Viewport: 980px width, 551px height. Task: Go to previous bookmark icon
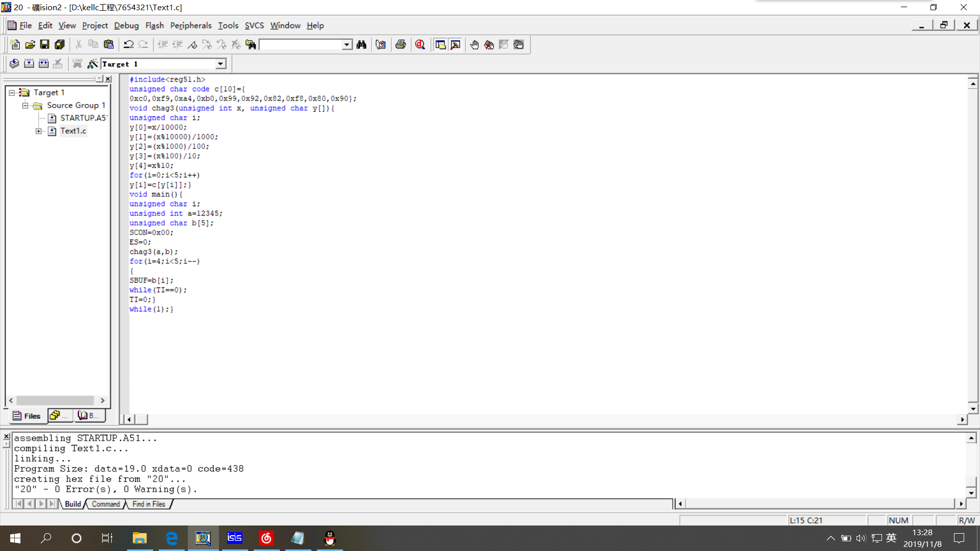click(x=222, y=45)
